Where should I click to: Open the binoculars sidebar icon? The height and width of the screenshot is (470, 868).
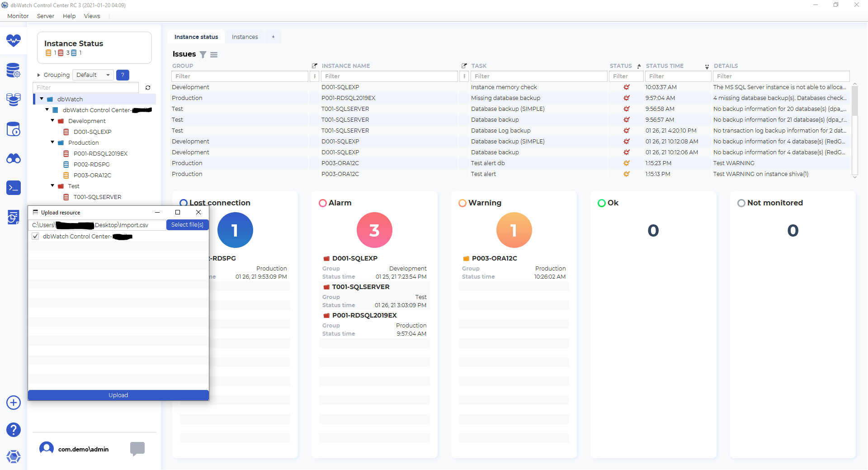coord(14,159)
